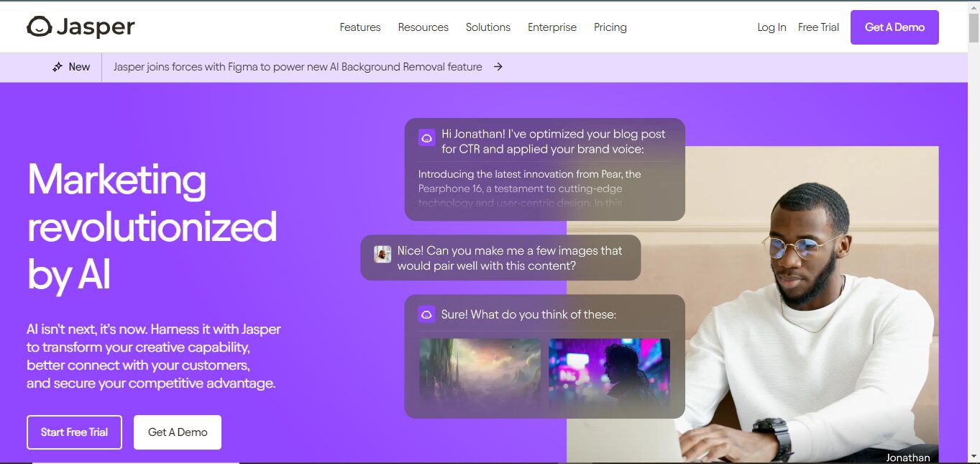Click the sparkle icon beside New
The height and width of the screenshot is (464, 980).
pos(58,67)
